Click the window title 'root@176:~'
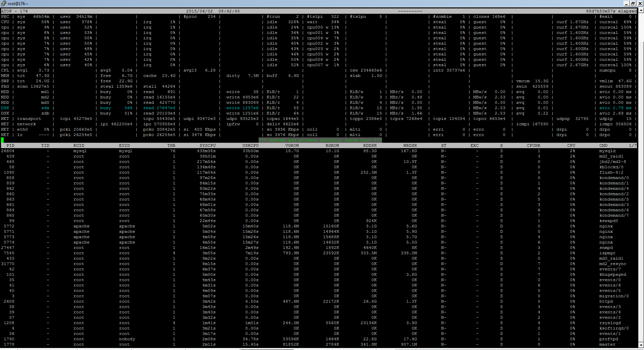This screenshot has width=644, height=350. pos(18,4)
